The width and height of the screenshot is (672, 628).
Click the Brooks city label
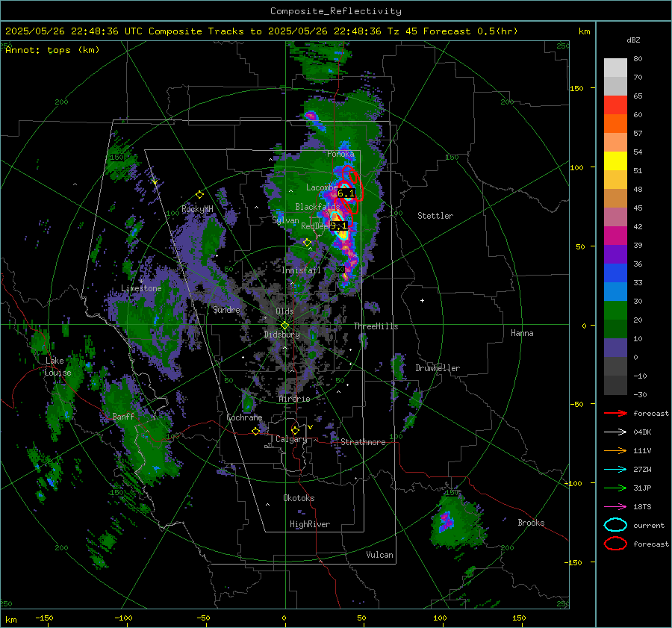(x=531, y=523)
